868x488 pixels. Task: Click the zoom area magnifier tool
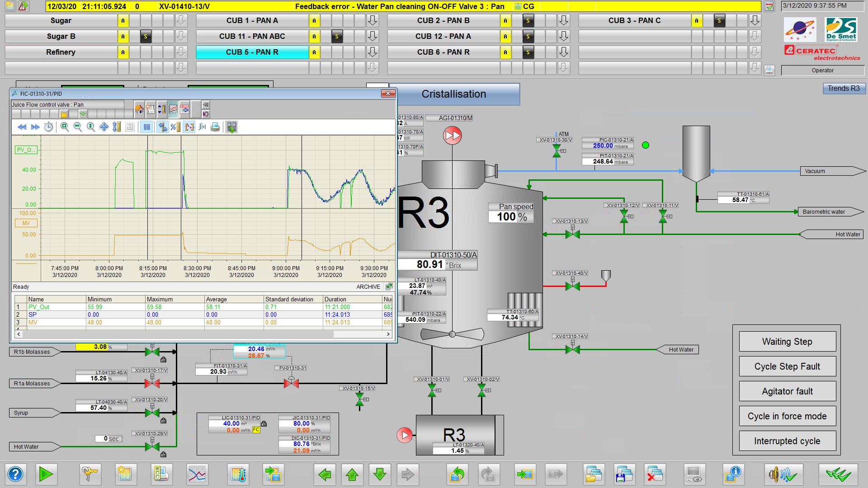(65, 127)
